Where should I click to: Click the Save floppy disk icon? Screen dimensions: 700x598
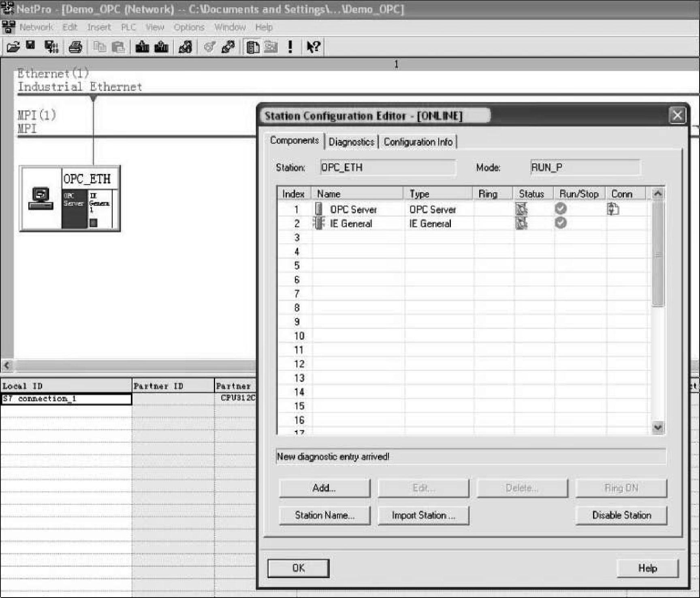(x=31, y=45)
